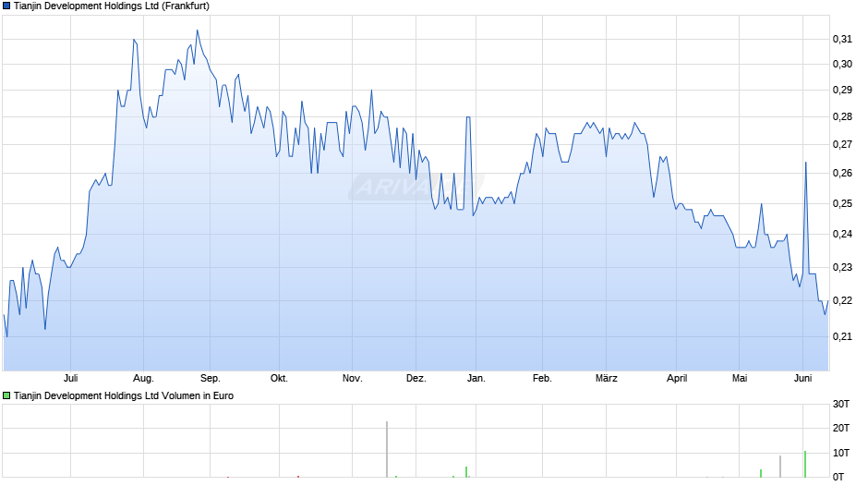Screen dimensions: 868x486
Task: Click the tall grey volume bar in November
Action: click(x=387, y=449)
